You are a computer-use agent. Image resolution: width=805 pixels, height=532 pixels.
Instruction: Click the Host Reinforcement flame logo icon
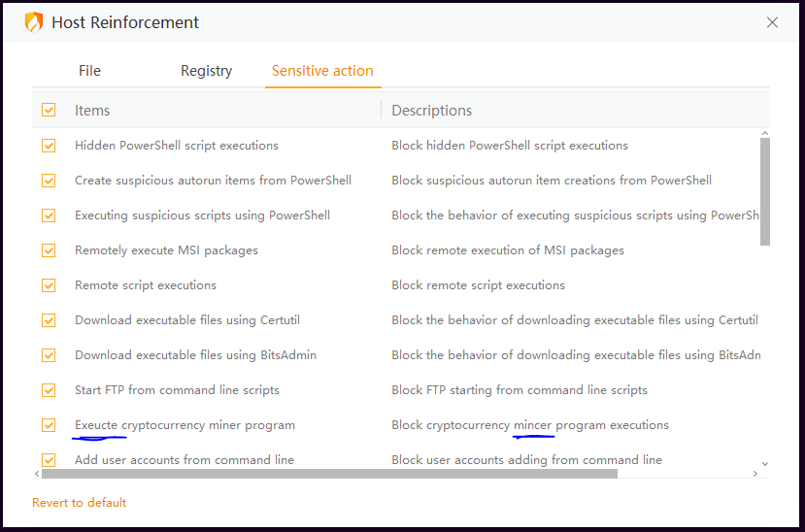[x=34, y=22]
